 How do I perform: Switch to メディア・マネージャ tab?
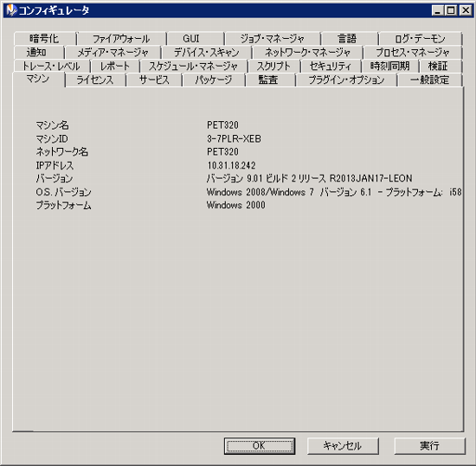[x=113, y=52]
